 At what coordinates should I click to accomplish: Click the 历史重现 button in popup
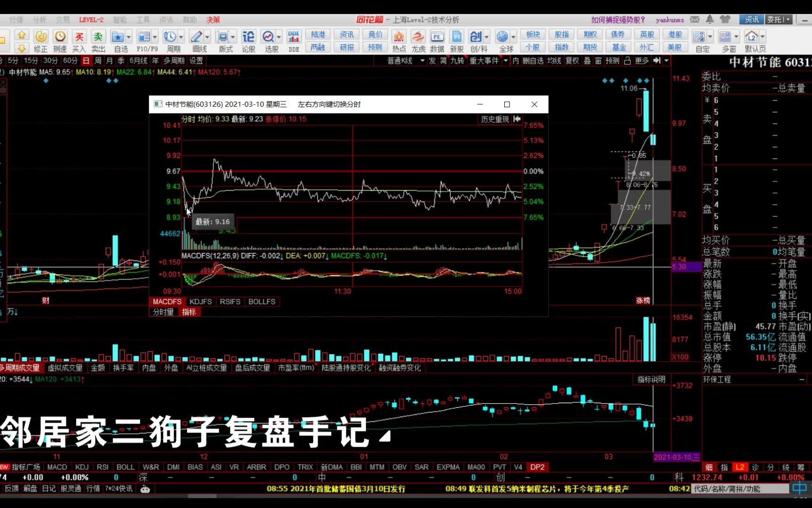point(495,119)
